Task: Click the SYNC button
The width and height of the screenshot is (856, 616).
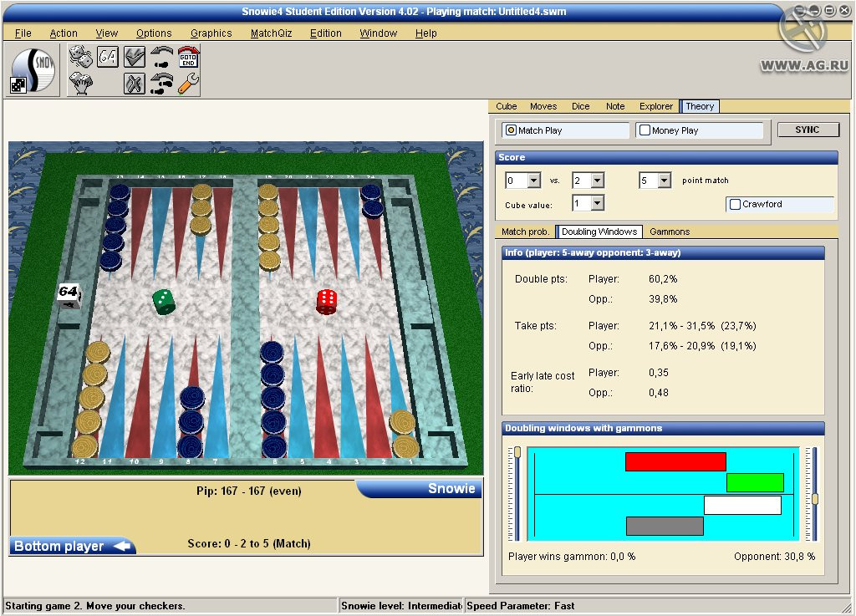Action: [807, 130]
